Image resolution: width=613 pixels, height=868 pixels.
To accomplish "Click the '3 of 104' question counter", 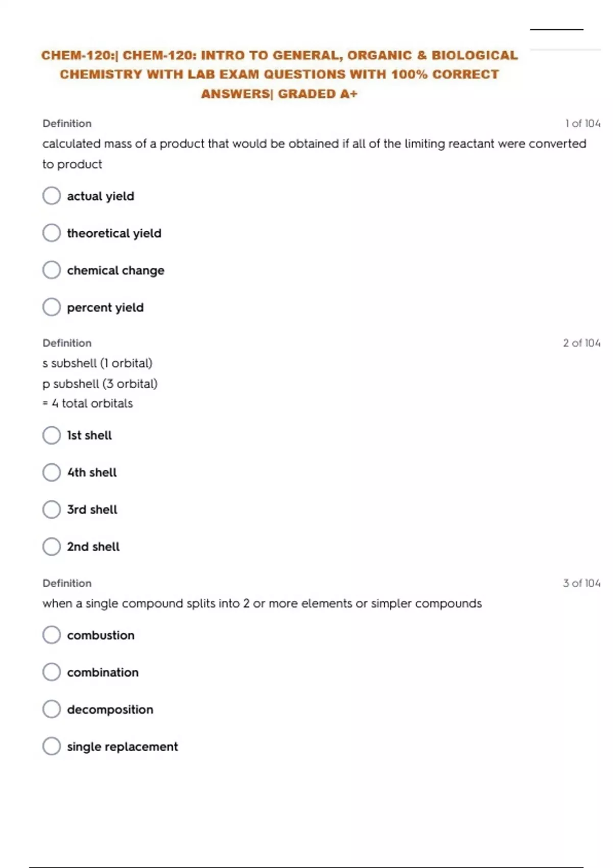I will point(581,583).
